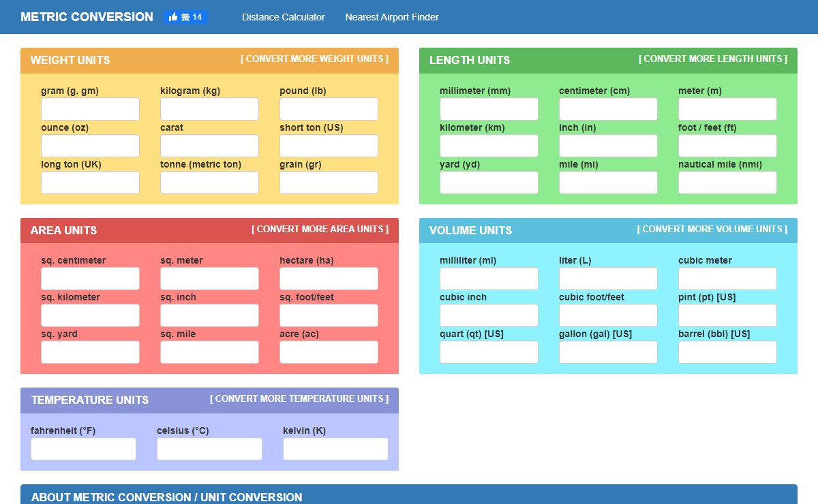This screenshot has width=818, height=504.
Task: Select the kilogram (kg) input box
Action: coord(209,109)
